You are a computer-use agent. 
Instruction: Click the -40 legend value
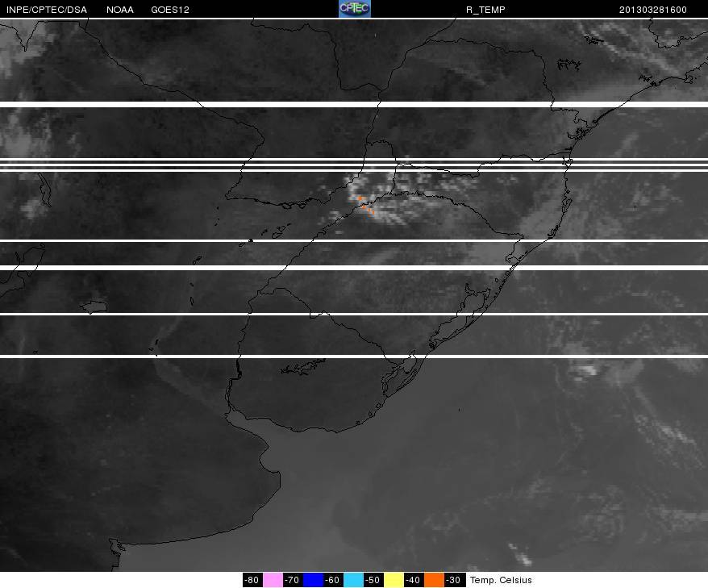413,580
